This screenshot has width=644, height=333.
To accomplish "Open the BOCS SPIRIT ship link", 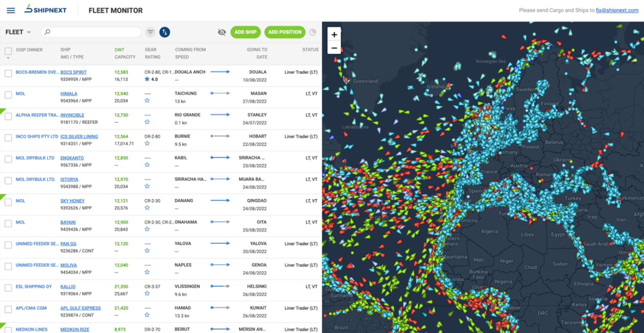I will (73, 72).
